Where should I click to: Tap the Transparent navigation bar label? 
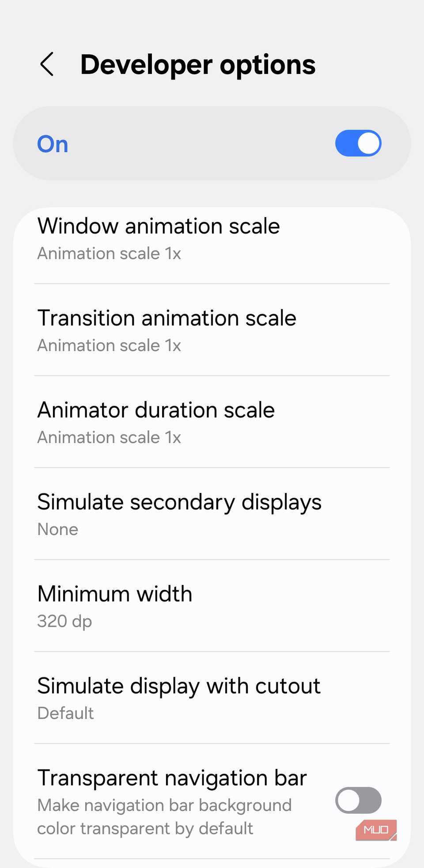172,778
